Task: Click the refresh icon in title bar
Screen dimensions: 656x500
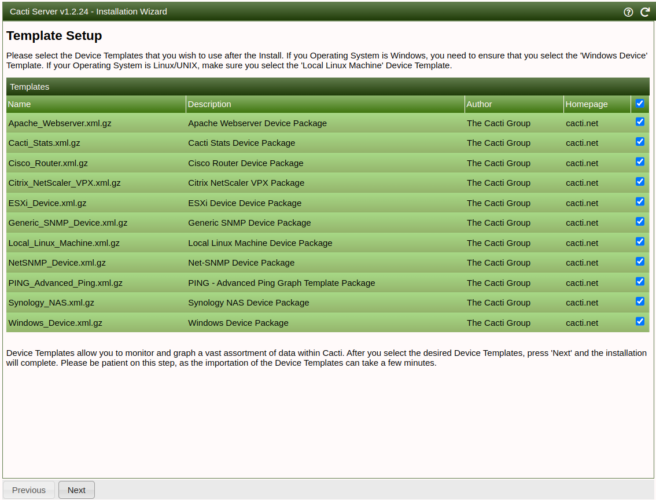Action: (645, 12)
